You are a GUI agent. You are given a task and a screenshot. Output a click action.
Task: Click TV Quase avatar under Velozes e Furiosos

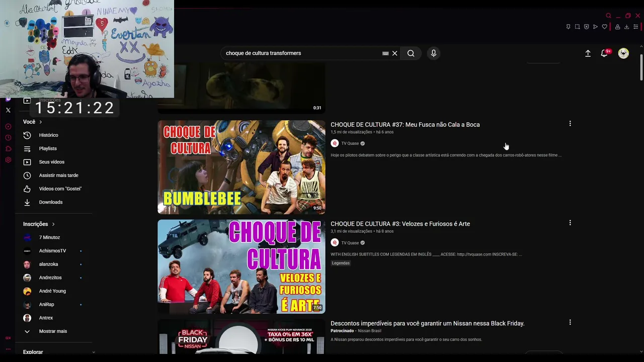[x=335, y=243]
